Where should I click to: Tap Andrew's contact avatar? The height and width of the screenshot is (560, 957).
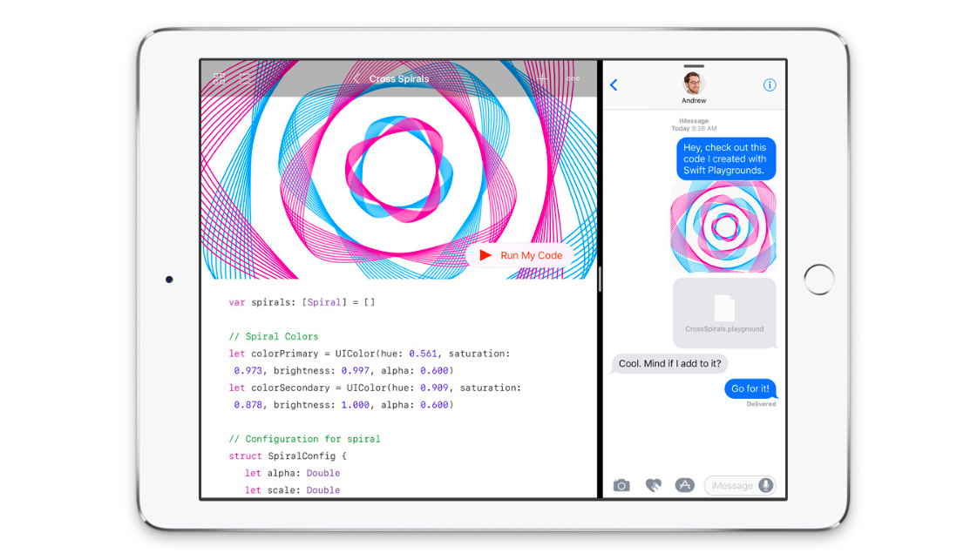(x=694, y=84)
